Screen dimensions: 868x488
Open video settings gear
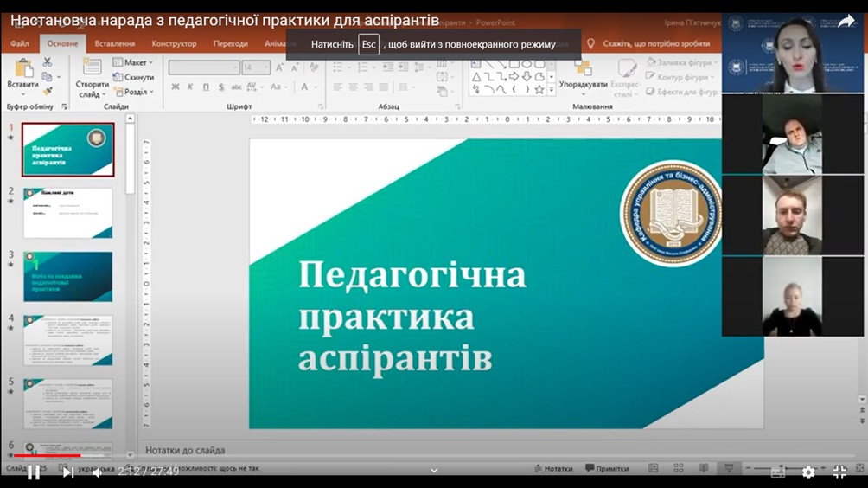pos(808,472)
